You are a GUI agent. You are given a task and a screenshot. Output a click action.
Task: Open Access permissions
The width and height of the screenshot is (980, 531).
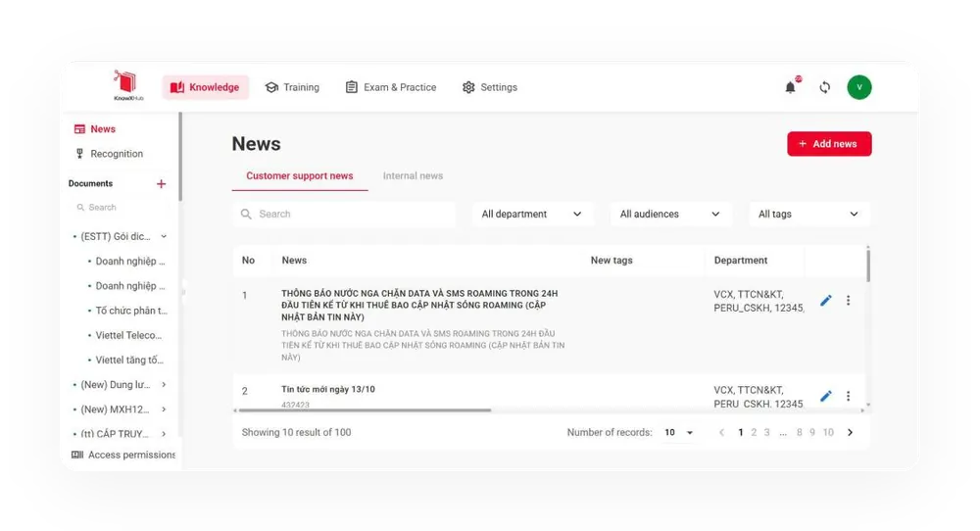[x=123, y=455]
